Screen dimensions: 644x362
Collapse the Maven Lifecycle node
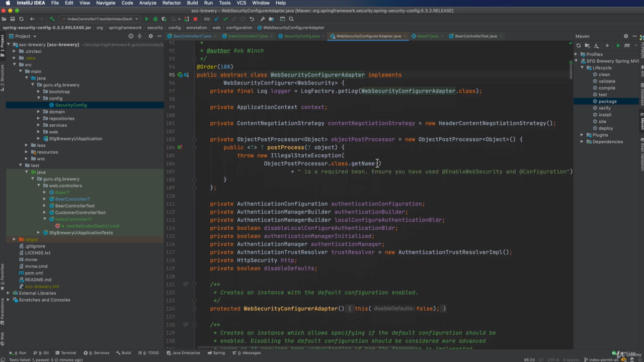582,68
